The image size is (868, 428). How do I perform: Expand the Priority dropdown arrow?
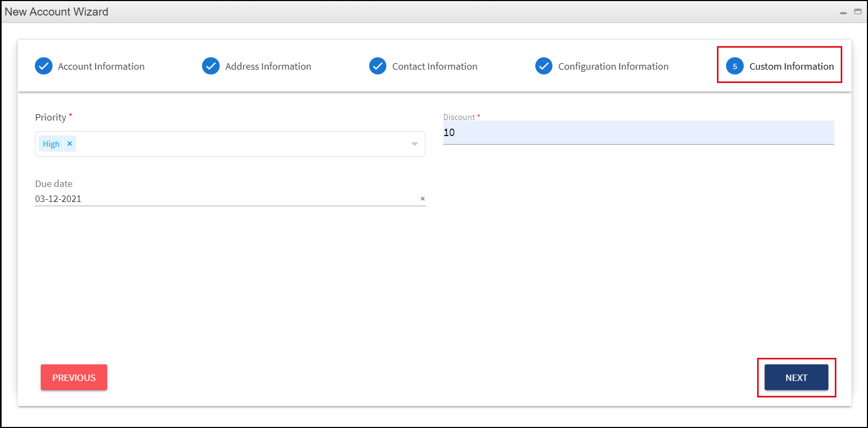(414, 144)
